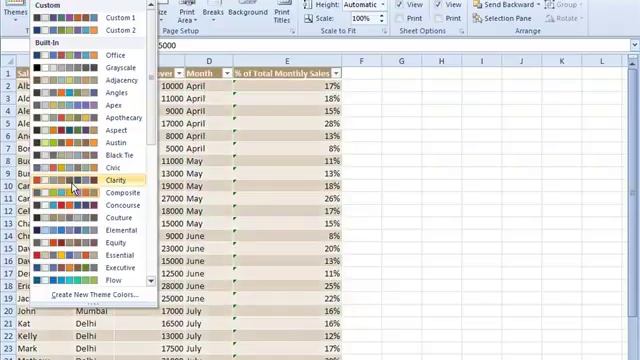Image resolution: width=640 pixels, height=360 pixels.
Task: Click the Rotate objects icon
Action: 550,18
